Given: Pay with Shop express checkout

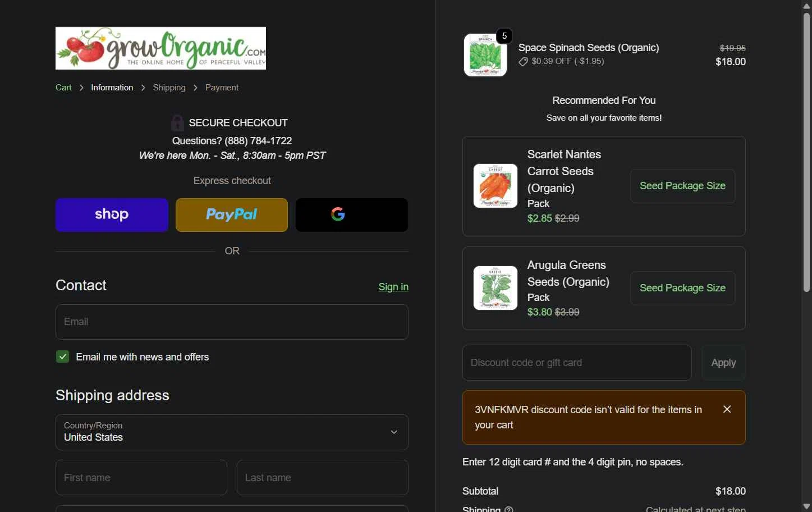Looking at the screenshot, I should point(112,214).
